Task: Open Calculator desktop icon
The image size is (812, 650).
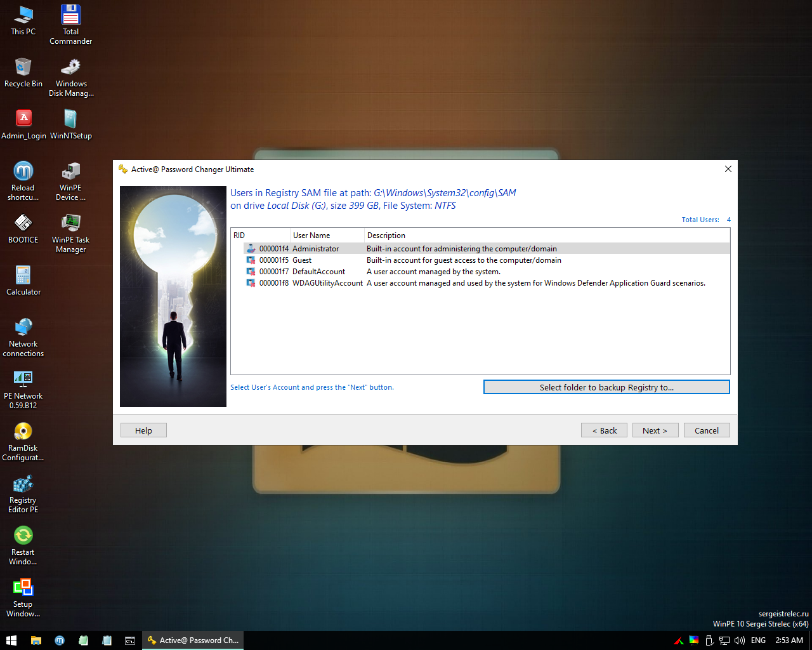Action: click(x=23, y=280)
